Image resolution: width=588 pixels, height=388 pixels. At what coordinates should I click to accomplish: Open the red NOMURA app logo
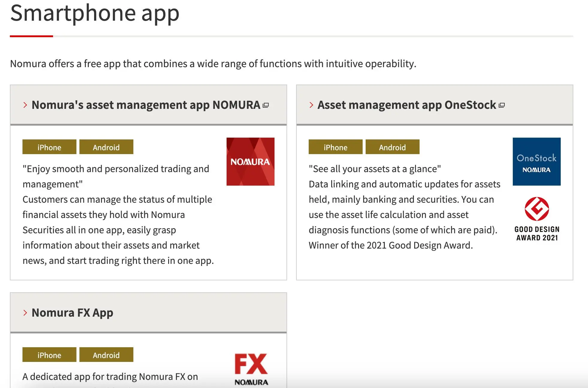pos(251,162)
